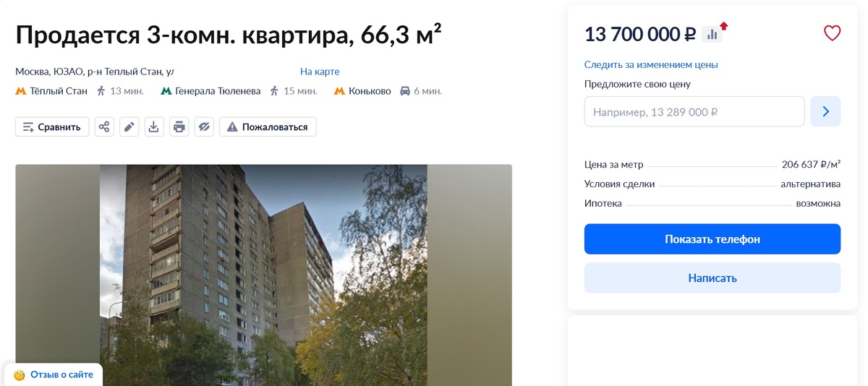This screenshot has width=868, height=386.
Task: Open the На карте map link
Action: tap(320, 72)
